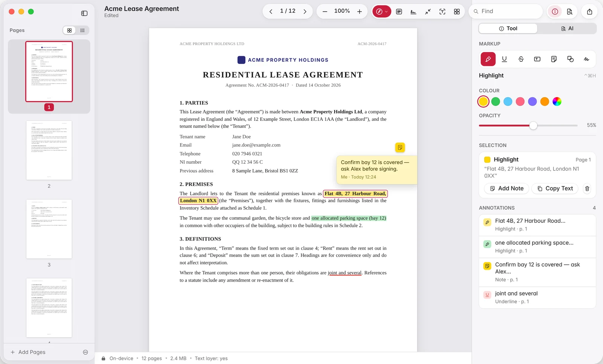Switch to the Tool tab
This screenshot has width=603, height=364.
(508, 29)
